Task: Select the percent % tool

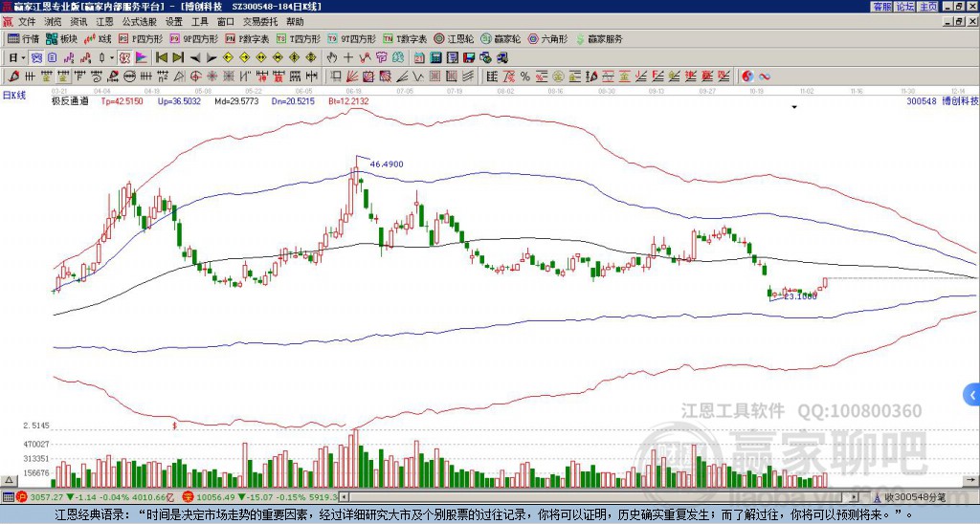Action: pyautogui.click(x=525, y=76)
